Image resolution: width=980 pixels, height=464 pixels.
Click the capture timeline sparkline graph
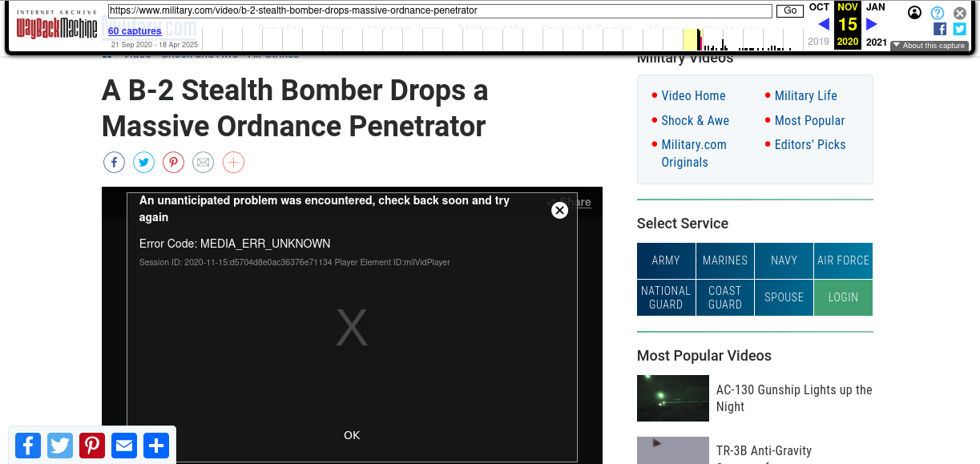click(x=502, y=38)
